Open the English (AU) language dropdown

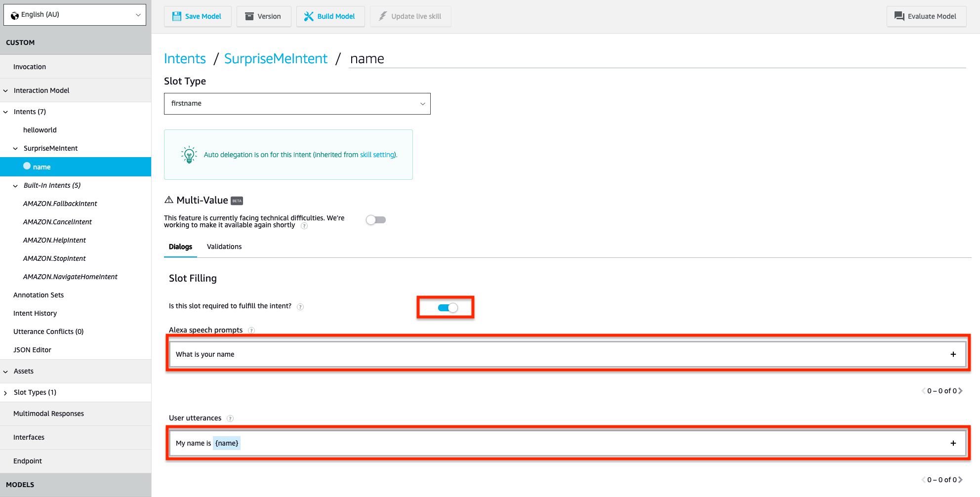(x=75, y=15)
